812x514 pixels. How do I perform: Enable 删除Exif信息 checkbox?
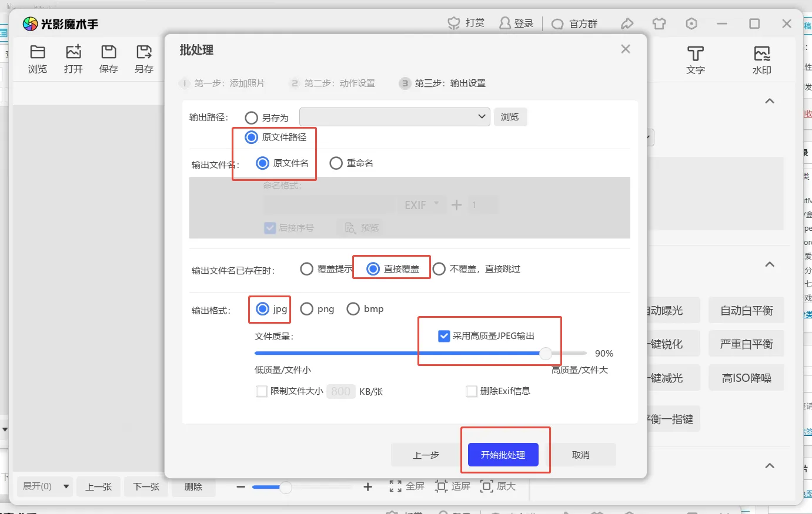coord(472,391)
